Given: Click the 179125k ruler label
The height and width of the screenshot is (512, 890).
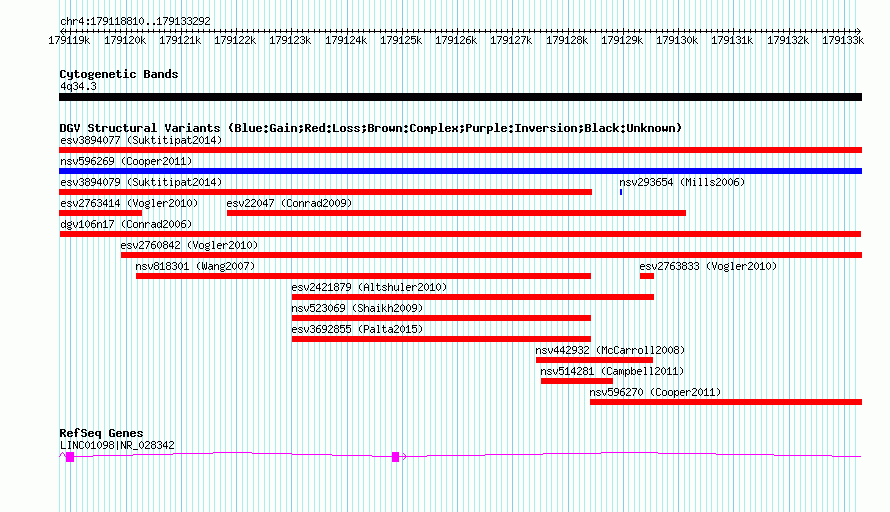Looking at the screenshot, I should pyautogui.click(x=401, y=41).
